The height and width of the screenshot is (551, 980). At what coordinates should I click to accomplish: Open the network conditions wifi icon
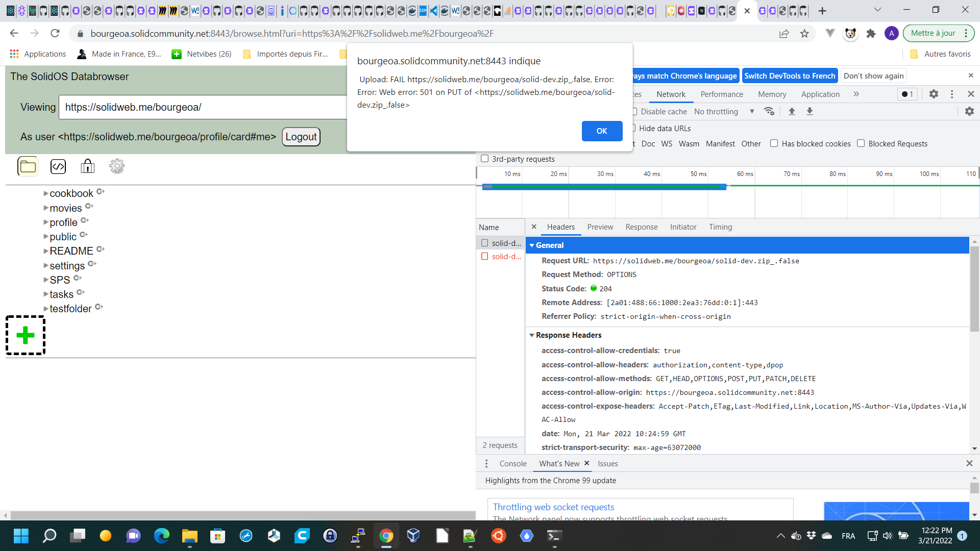769,111
